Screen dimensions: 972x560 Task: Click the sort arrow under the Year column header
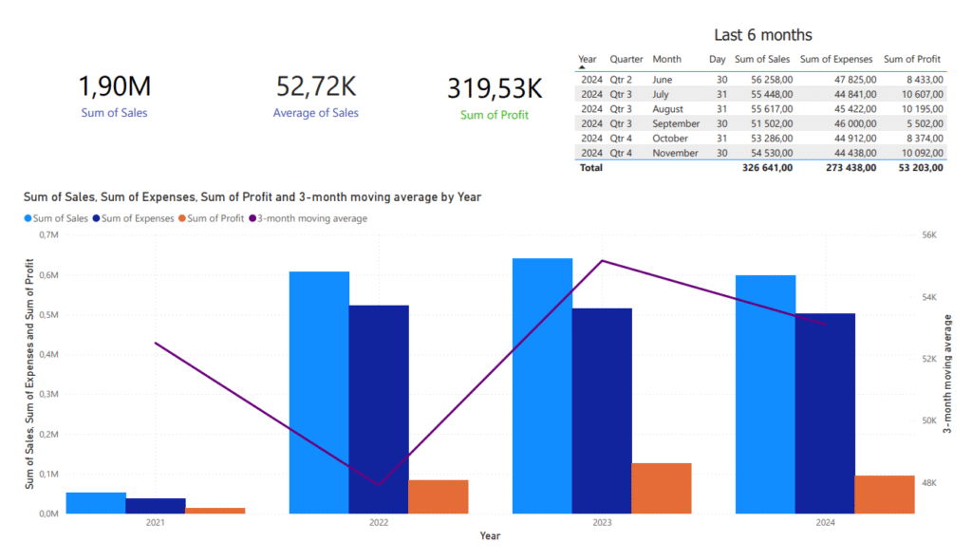(x=582, y=68)
